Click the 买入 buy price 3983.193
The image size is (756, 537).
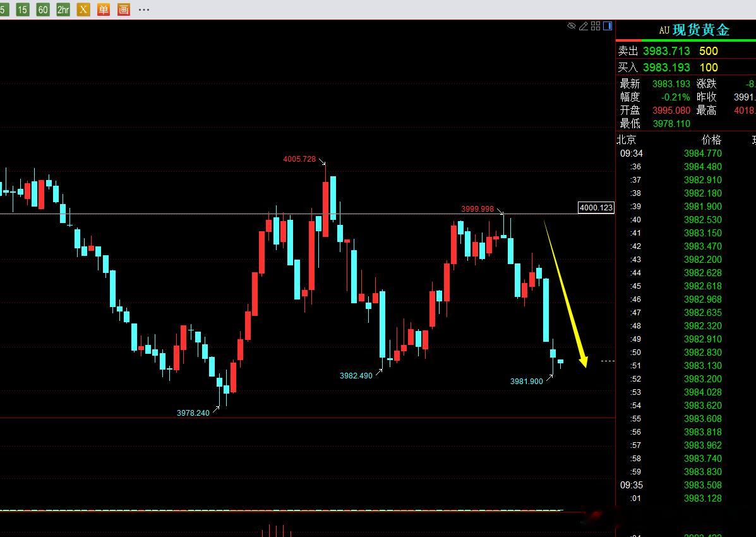click(666, 68)
